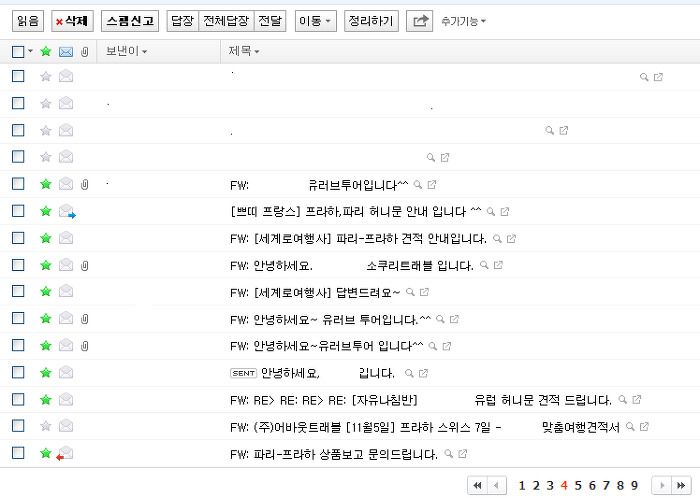Open 어바웃트래블 mail in new window icon
The image size is (700, 498).
[644, 427]
